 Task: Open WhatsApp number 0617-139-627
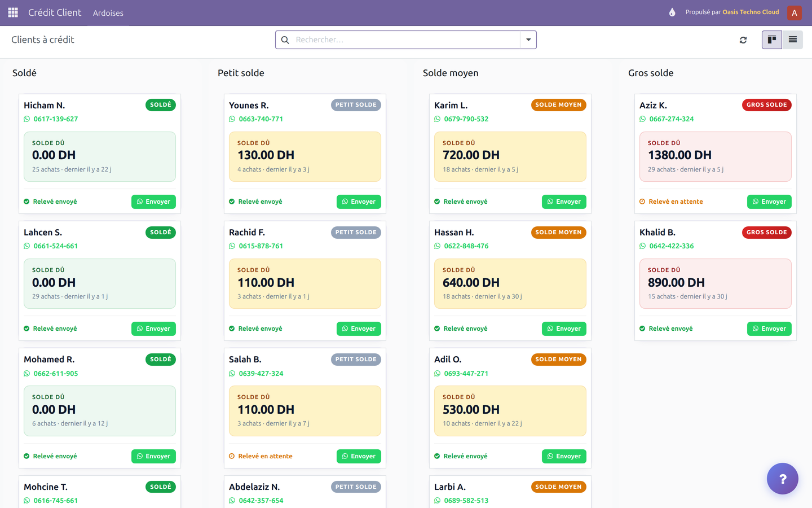click(51, 119)
